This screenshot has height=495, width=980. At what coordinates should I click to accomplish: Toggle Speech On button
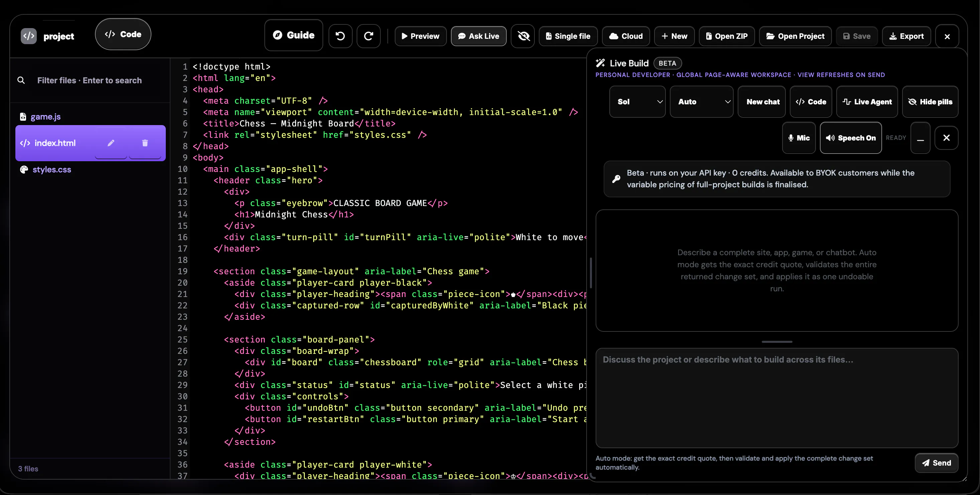(851, 138)
